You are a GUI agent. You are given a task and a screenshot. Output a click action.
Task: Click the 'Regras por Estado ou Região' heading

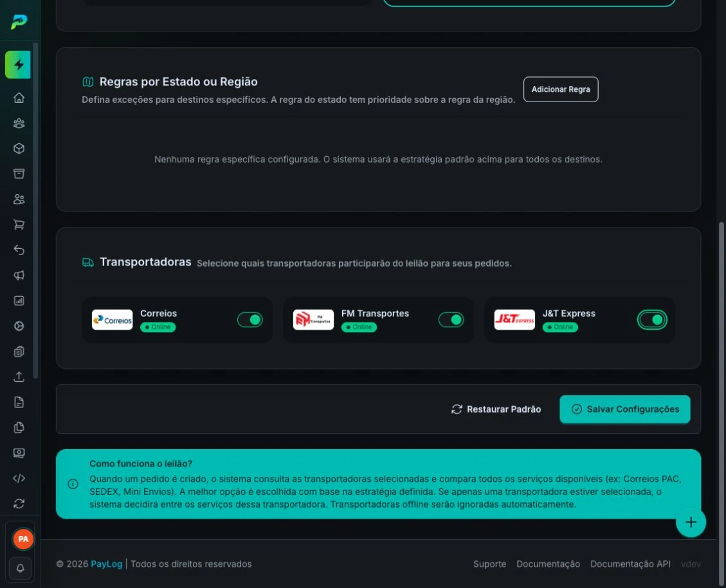coord(179,82)
